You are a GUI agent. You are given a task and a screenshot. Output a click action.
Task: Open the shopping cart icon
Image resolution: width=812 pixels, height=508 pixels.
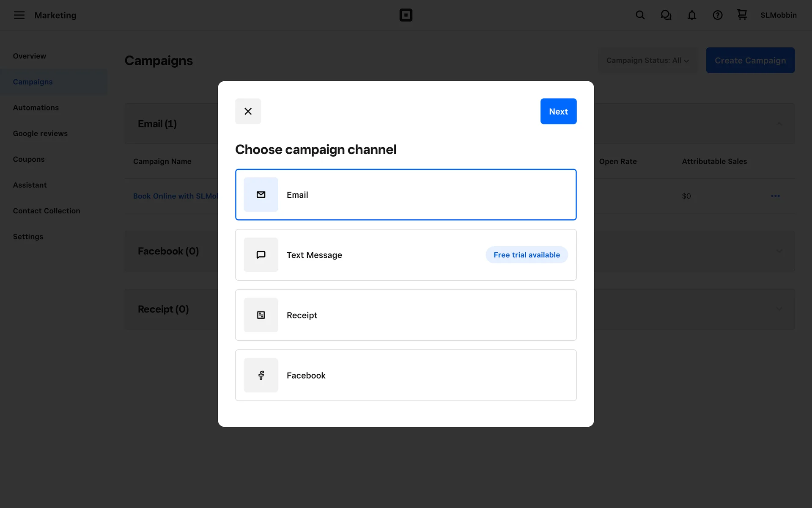point(742,15)
